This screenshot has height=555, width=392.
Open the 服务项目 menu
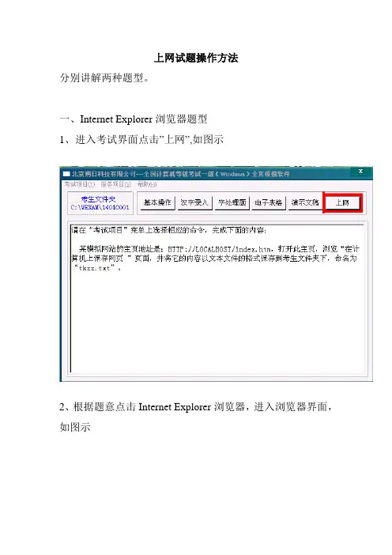tap(116, 184)
